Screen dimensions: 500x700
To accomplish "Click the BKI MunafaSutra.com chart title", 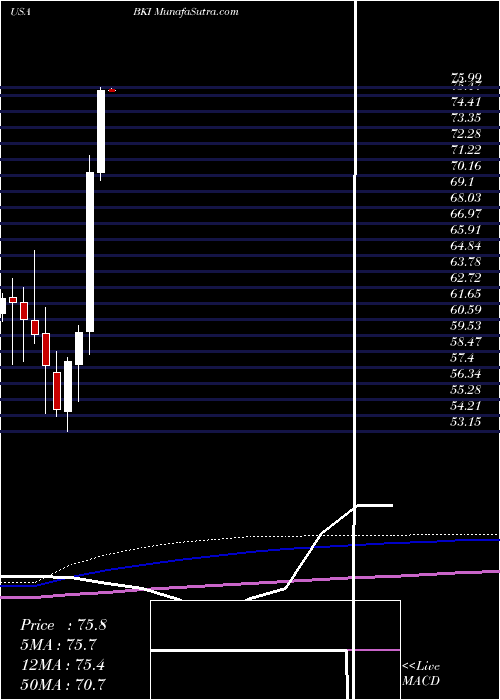I will click(x=185, y=12).
